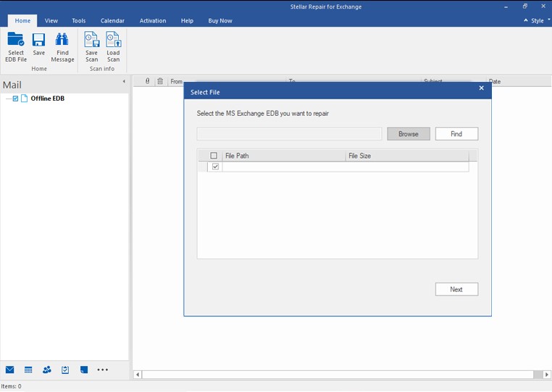Open the Select EDB File tool

pyautogui.click(x=16, y=47)
